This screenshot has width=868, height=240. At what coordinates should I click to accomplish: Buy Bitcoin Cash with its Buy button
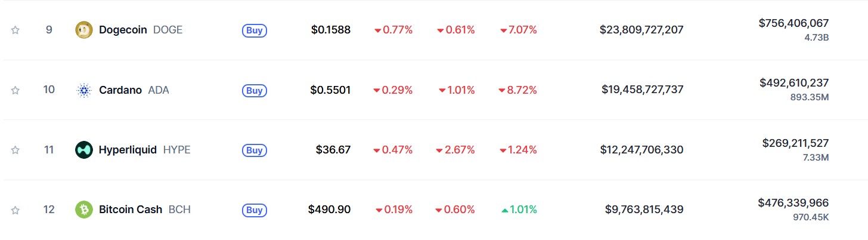pyautogui.click(x=255, y=210)
